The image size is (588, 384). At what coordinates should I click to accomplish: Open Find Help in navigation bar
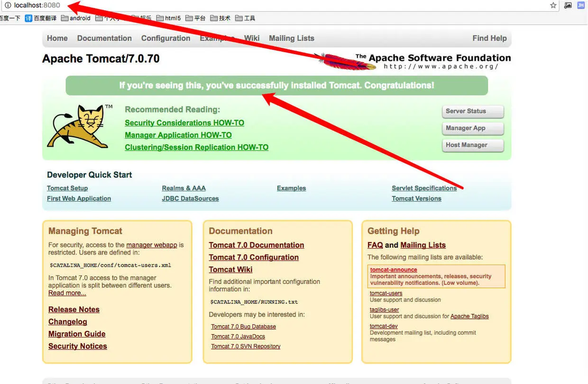[x=489, y=38]
